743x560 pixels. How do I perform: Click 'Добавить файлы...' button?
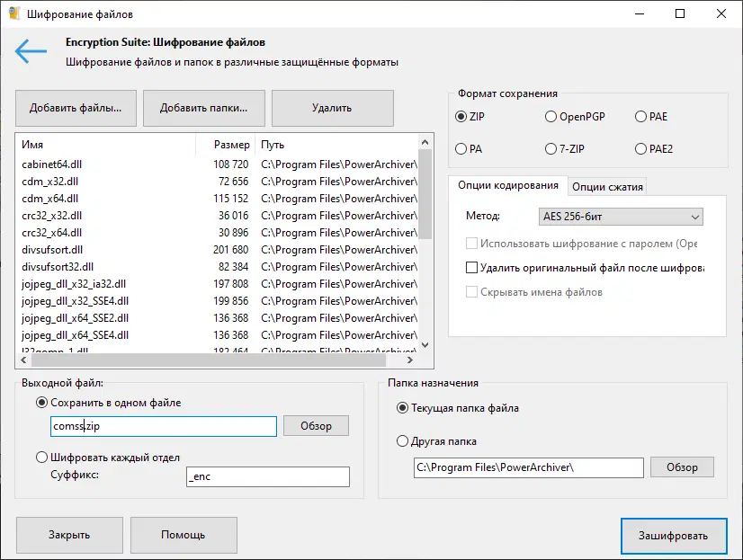coord(76,108)
